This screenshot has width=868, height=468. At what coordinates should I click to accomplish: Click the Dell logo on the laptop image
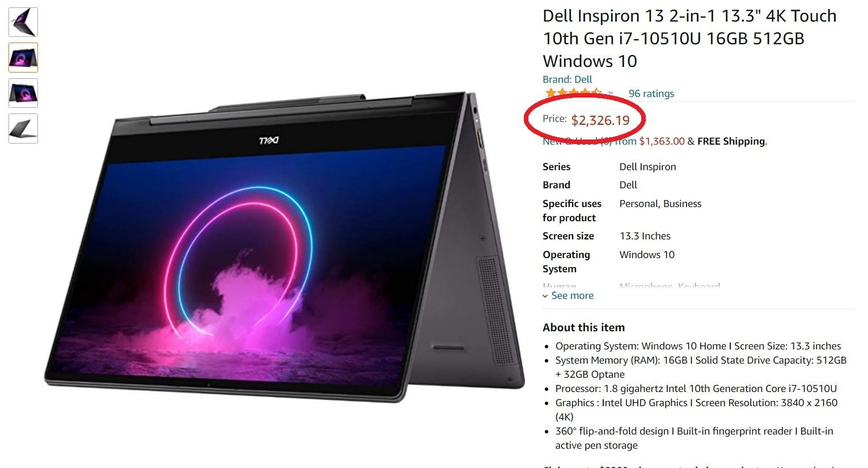coord(269,140)
